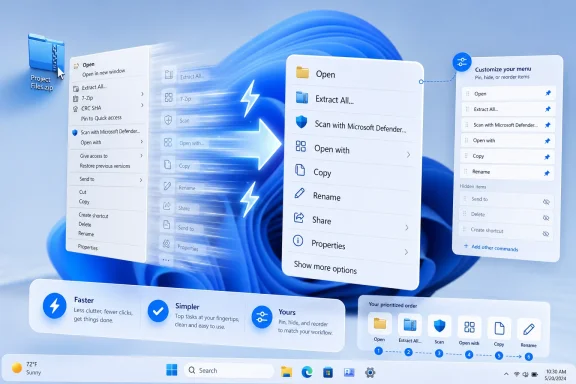Show hidden tray icons with the taskbar chevron
Screen dimensions: 576x384
coord(506,374)
